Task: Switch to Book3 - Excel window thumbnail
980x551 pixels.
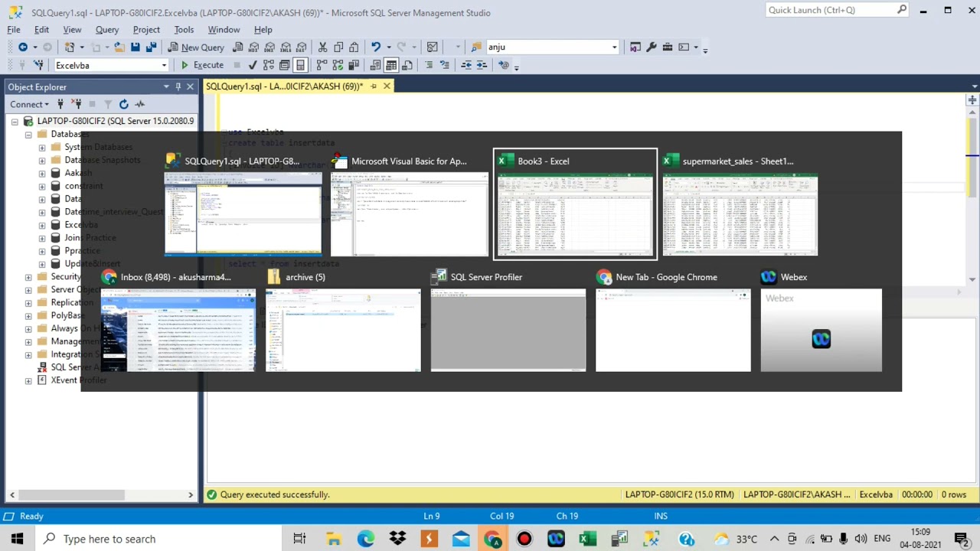Action: click(575, 204)
